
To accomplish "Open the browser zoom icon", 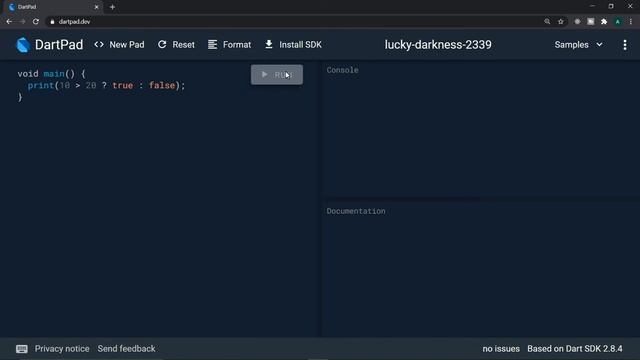I will [547, 22].
